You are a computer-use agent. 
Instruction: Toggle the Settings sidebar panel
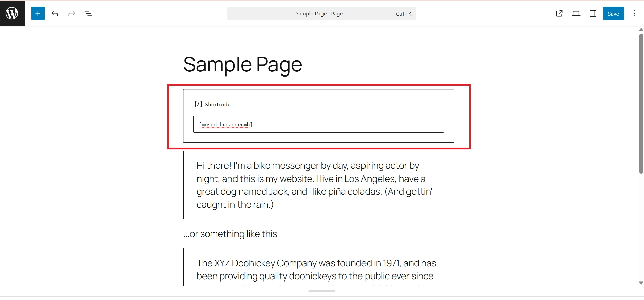click(x=592, y=13)
